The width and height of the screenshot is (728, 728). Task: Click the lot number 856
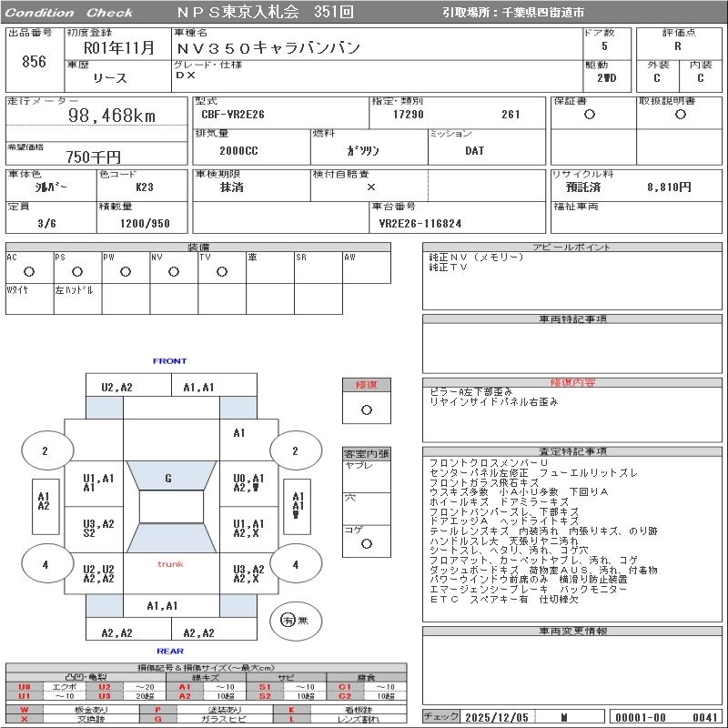coord(34,62)
